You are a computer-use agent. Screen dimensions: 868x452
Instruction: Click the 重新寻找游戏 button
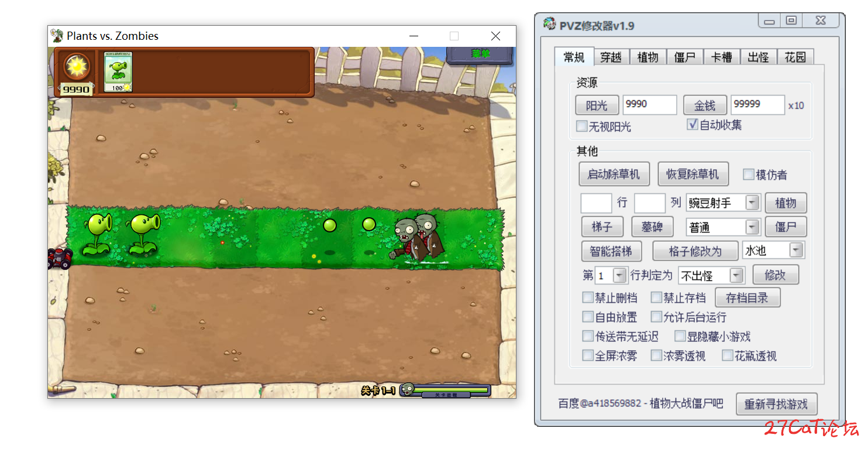776,404
